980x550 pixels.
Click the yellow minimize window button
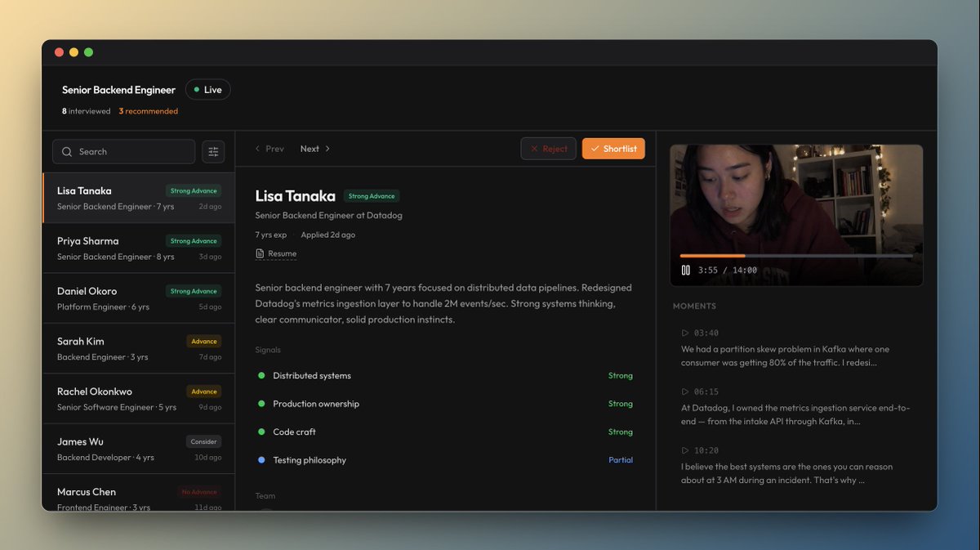pyautogui.click(x=73, y=52)
